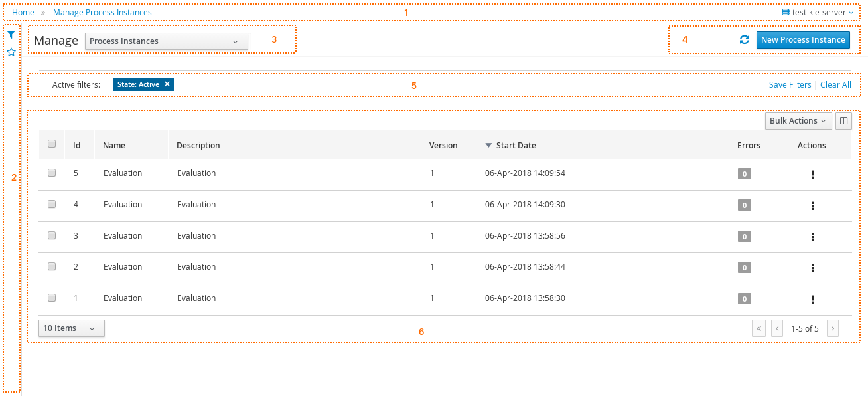Open the test-kie-server selector
Screen dimensions: 868x396
coord(818,12)
